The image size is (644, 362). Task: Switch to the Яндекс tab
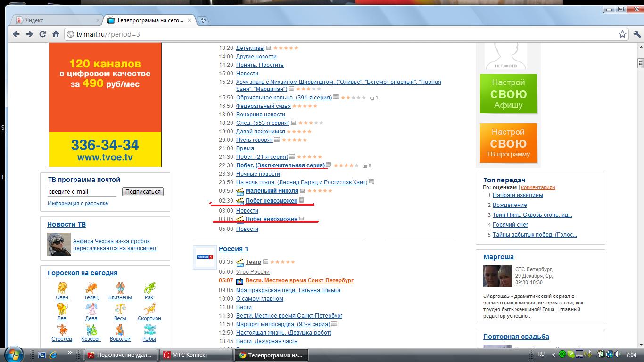(57, 20)
